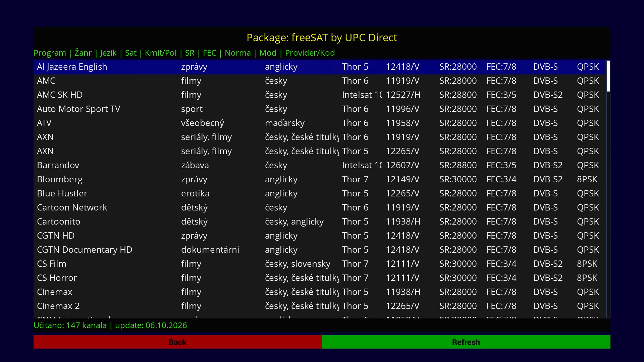Click 'Učitano: 147 kanala' status text
Screen dimensions: 644x362
70,325
